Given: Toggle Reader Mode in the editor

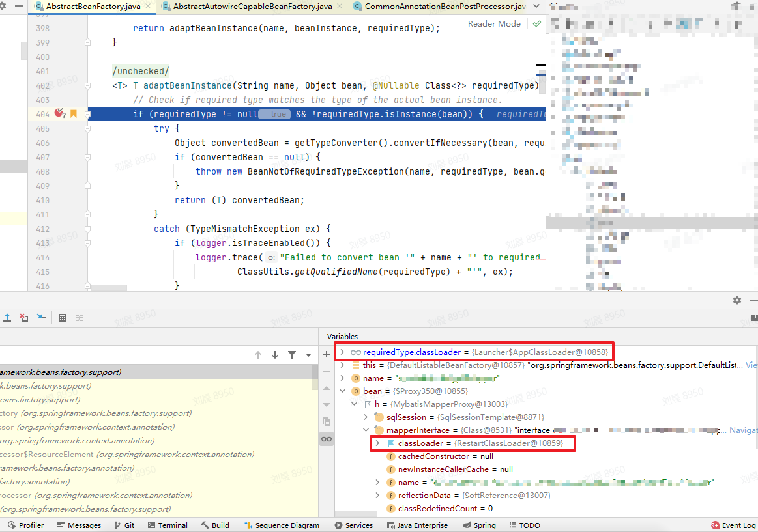Looking at the screenshot, I should [494, 24].
